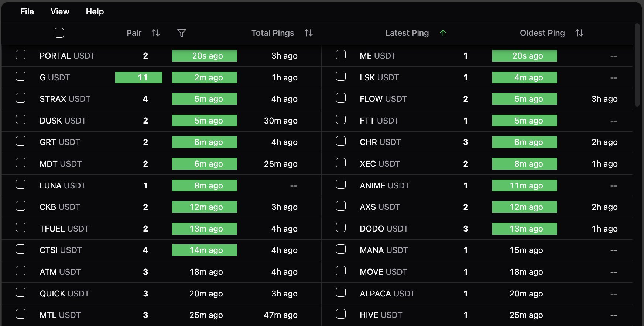The height and width of the screenshot is (326, 644).
Task: Click the vertical scrollbar thumb
Action: 637,65
